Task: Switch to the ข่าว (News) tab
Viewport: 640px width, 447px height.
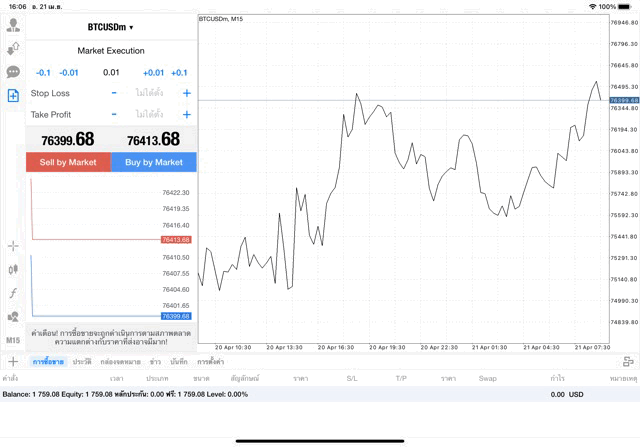Action: click(156, 361)
